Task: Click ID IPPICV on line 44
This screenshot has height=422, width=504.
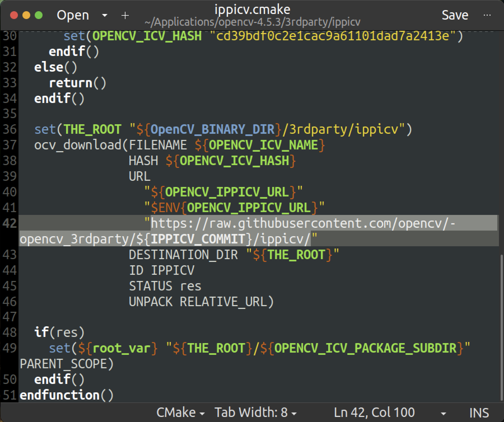Action: [x=162, y=270]
